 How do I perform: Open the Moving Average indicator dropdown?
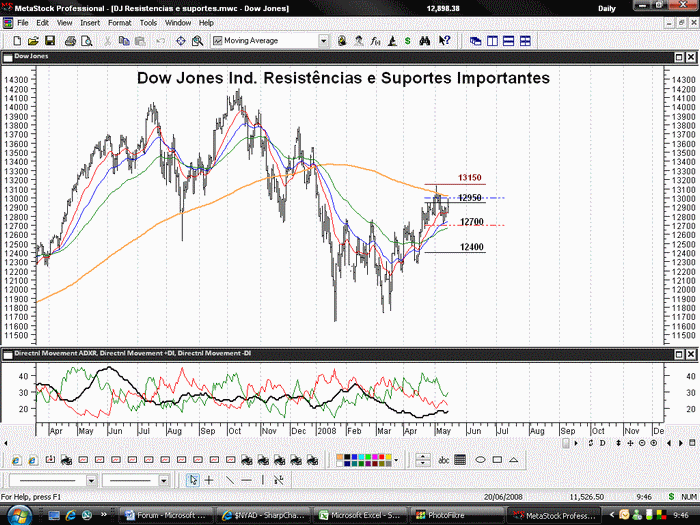coord(323,41)
